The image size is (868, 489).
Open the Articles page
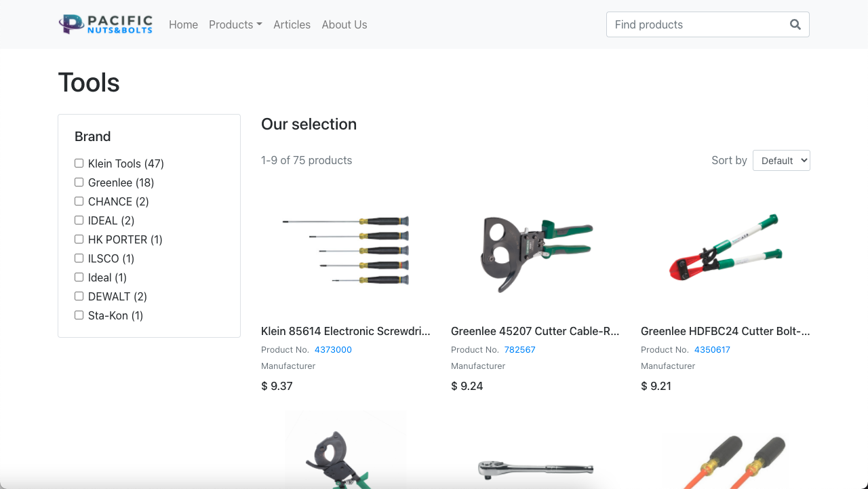(x=292, y=24)
